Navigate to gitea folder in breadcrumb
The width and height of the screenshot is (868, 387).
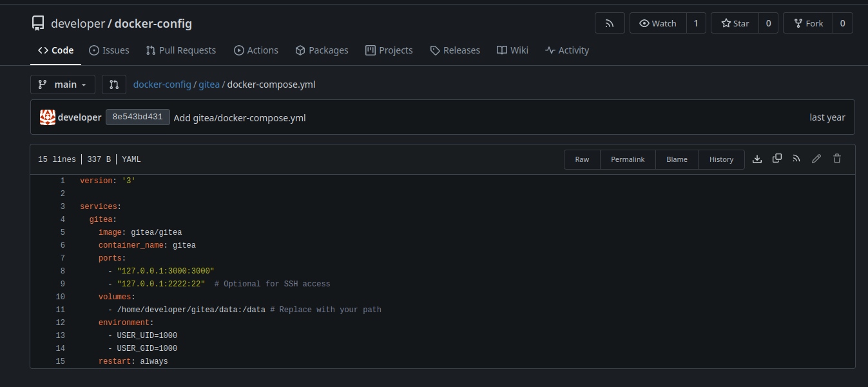(x=209, y=84)
